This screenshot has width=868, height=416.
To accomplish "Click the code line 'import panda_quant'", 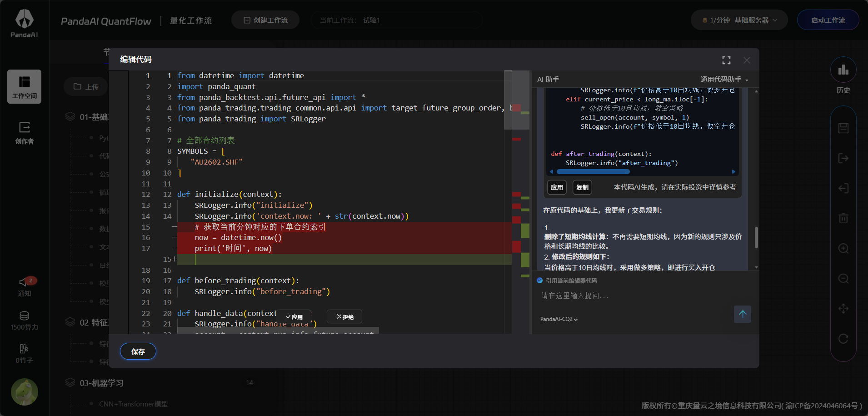I will (216, 86).
